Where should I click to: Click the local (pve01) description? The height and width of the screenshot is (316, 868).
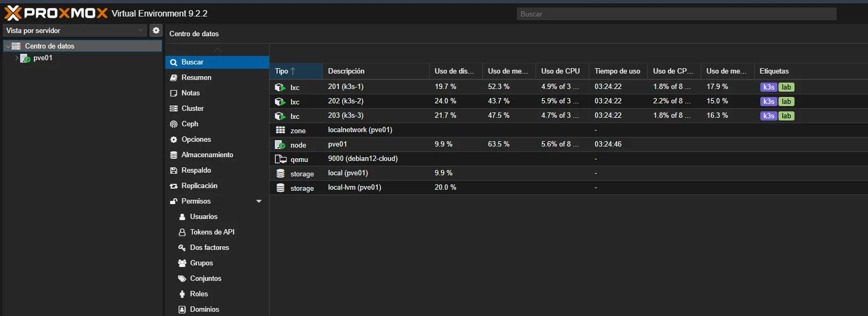(x=348, y=173)
